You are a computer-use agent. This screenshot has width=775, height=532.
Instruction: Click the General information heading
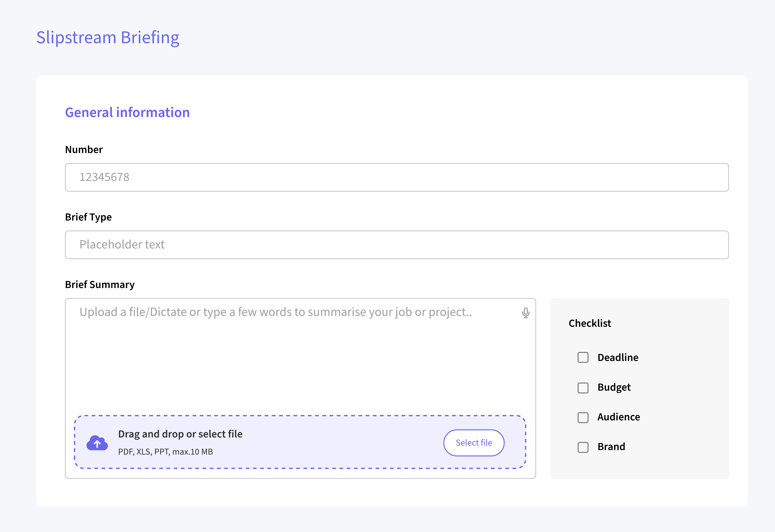point(127,113)
